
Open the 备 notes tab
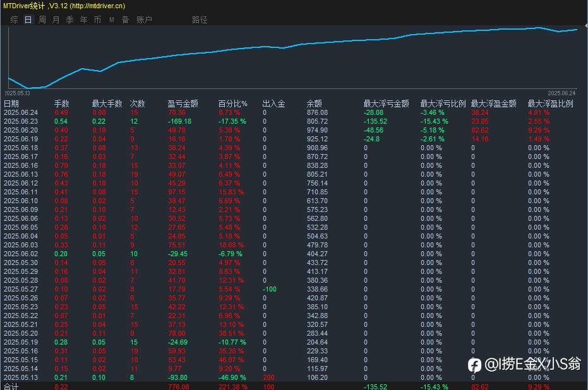click(125, 20)
